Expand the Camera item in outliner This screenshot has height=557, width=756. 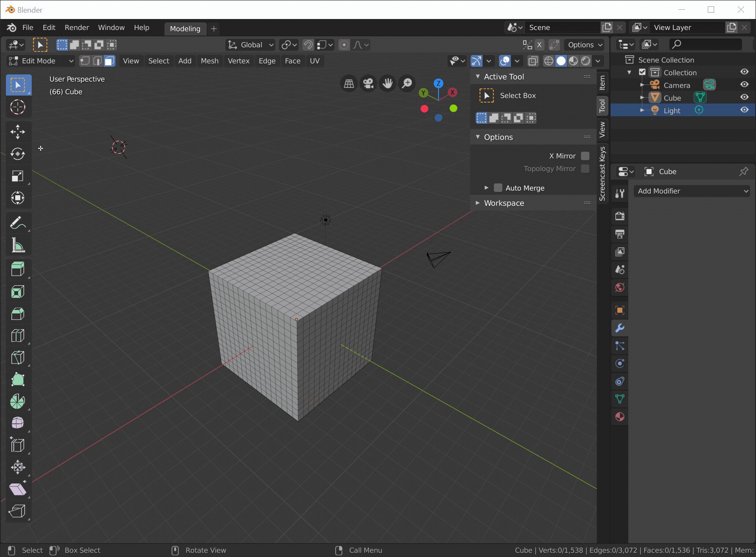[x=642, y=85]
